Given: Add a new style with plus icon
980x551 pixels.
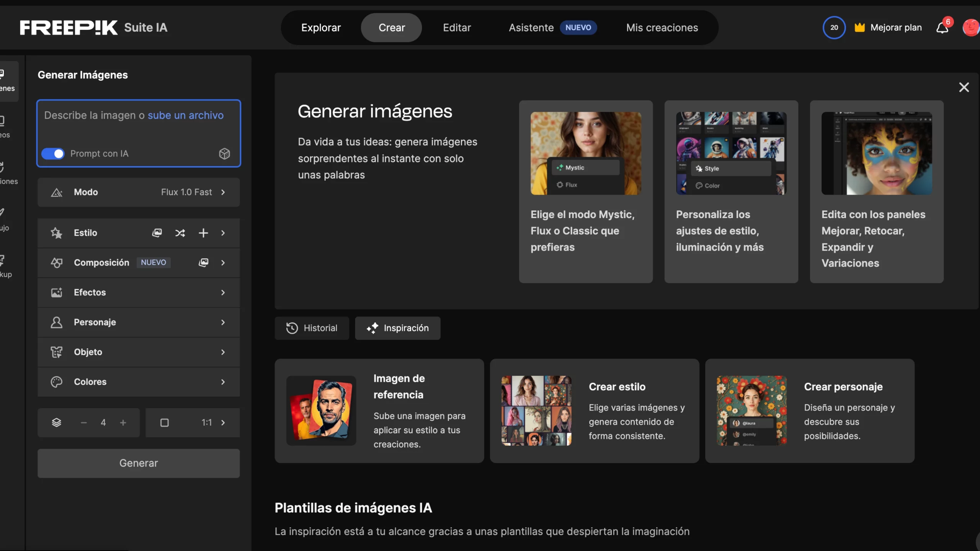Looking at the screenshot, I should 203,233.
